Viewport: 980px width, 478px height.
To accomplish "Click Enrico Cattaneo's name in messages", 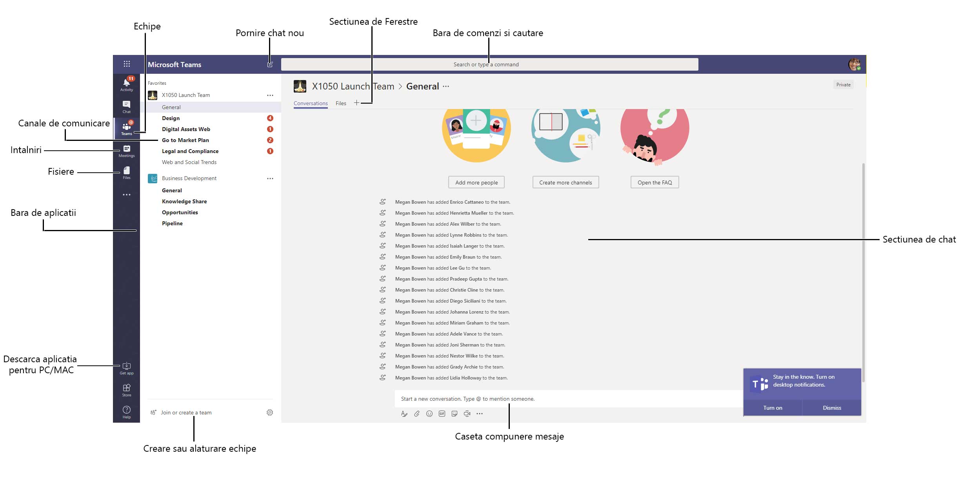I will tap(467, 202).
